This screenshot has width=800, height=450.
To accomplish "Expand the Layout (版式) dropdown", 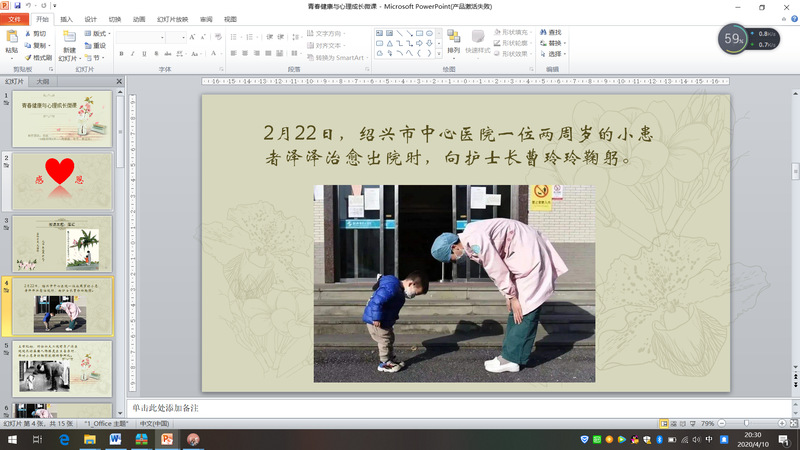I will pyautogui.click(x=98, y=33).
